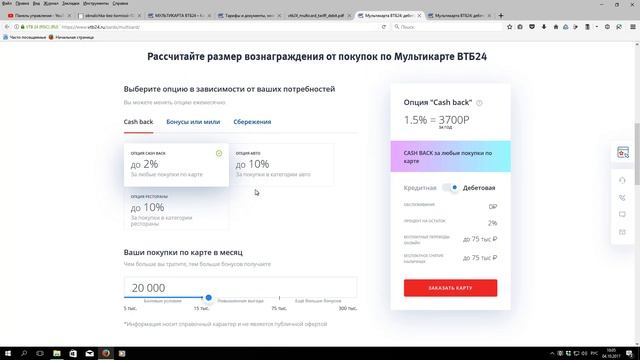Click the ЗАКАЗАТЬ КАРТУ button
This screenshot has width=640, height=360.
[x=450, y=288]
